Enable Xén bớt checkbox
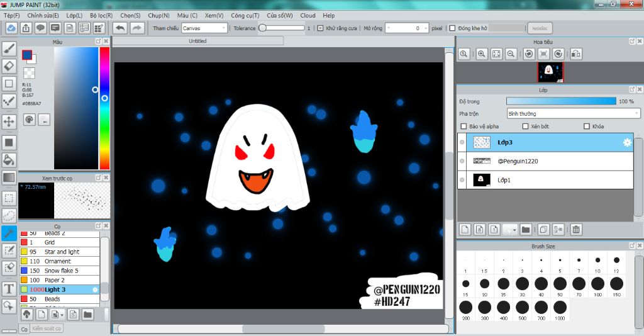Viewport: 644px width, 336px height. tap(525, 126)
